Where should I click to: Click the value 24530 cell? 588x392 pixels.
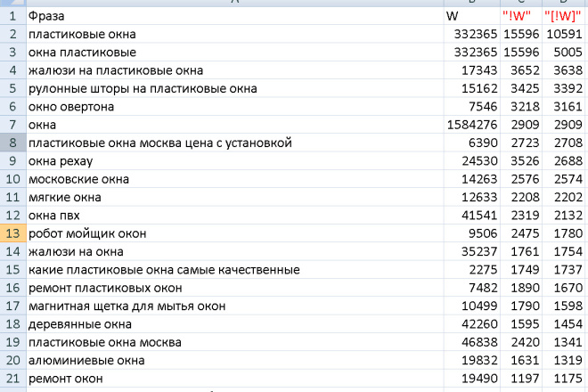click(x=472, y=161)
